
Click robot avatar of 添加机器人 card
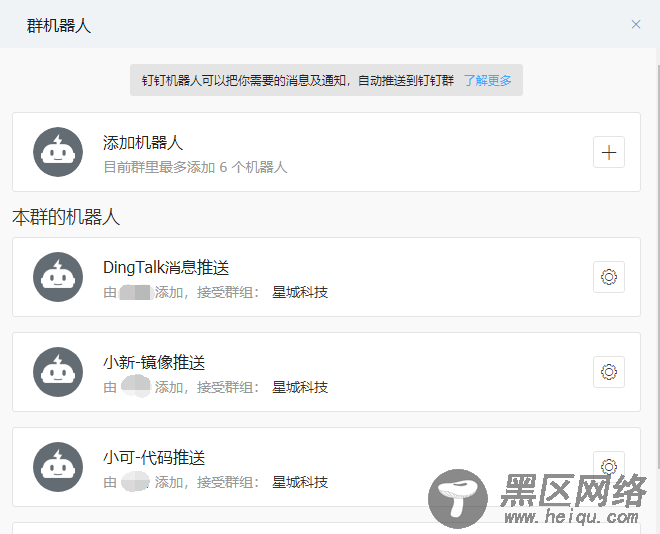coord(58,152)
